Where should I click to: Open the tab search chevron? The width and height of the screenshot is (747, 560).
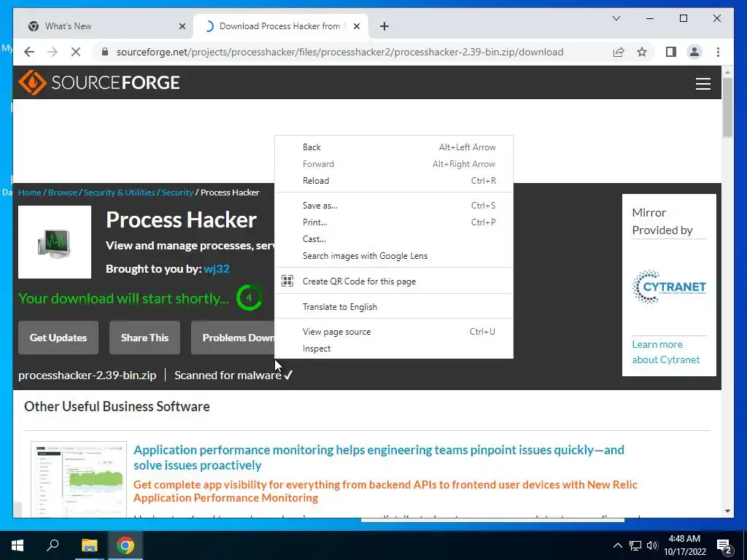click(x=616, y=18)
